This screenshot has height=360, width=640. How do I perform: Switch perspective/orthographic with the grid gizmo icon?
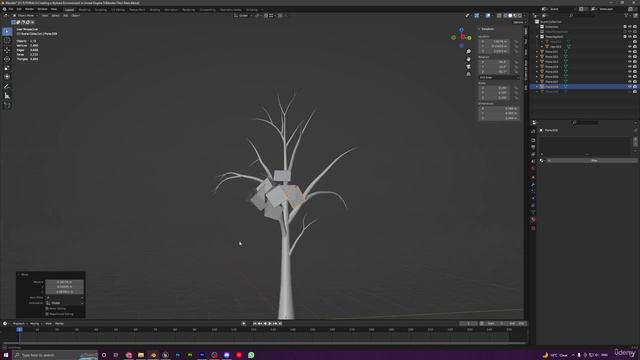(x=469, y=74)
